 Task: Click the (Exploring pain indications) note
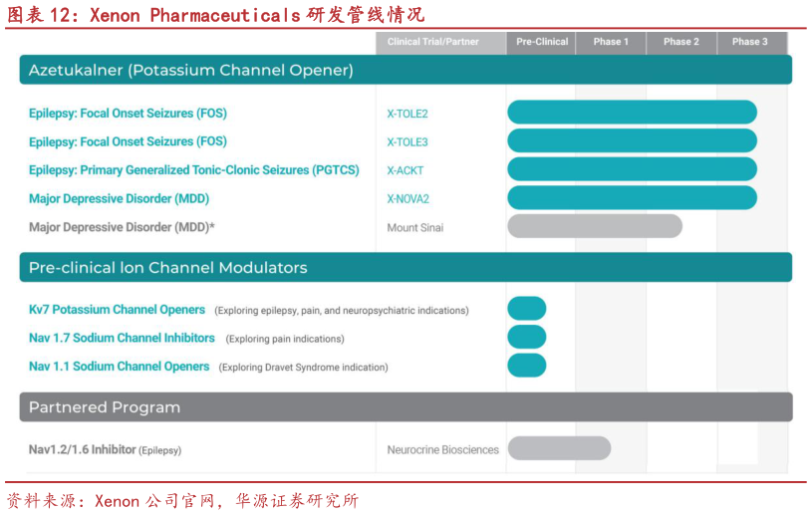point(285,339)
